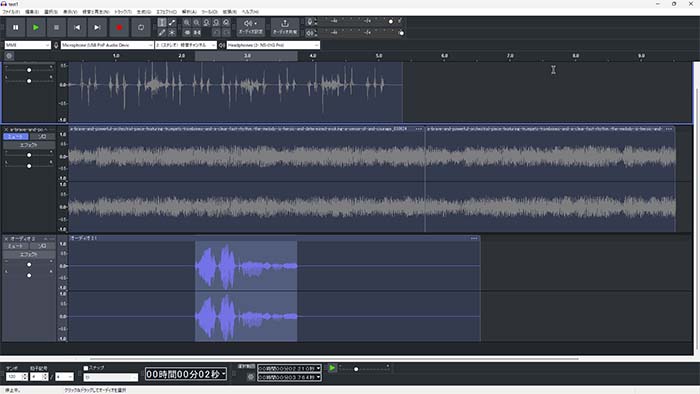This screenshot has width=700, height=394.
Task: Click the Trim audio outside selection icon
Action: [x=187, y=33]
